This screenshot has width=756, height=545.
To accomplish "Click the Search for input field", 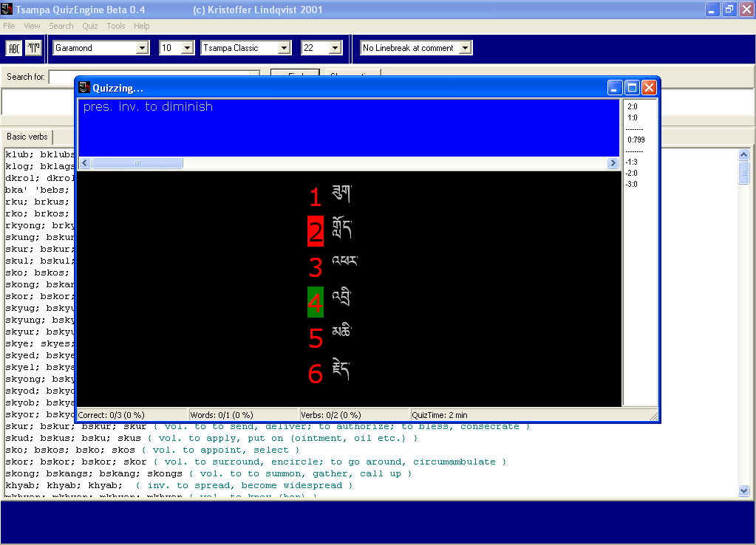I will coord(154,77).
